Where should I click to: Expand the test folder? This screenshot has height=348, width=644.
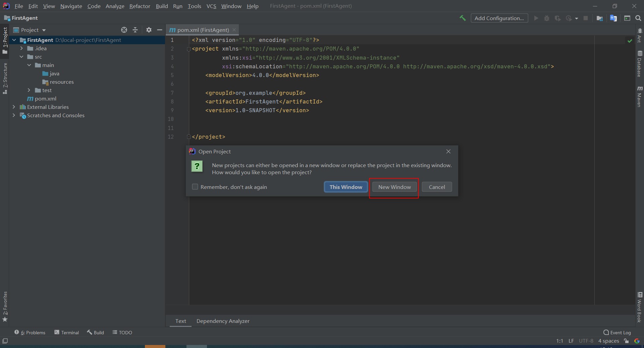pyautogui.click(x=29, y=90)
